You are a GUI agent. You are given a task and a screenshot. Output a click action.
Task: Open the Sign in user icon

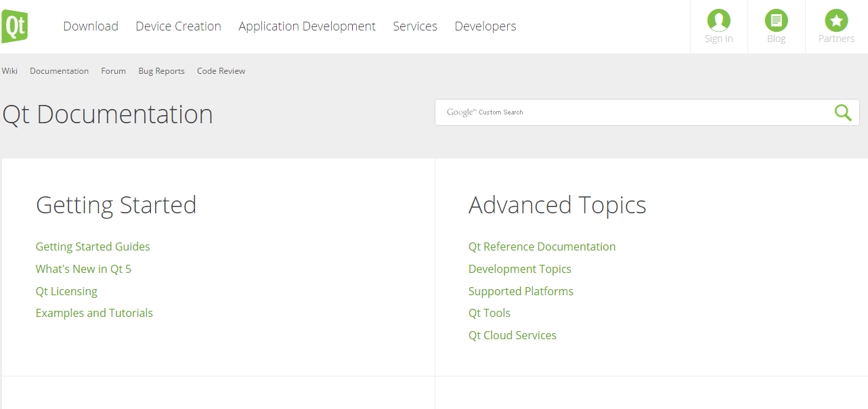click(718, 20)
